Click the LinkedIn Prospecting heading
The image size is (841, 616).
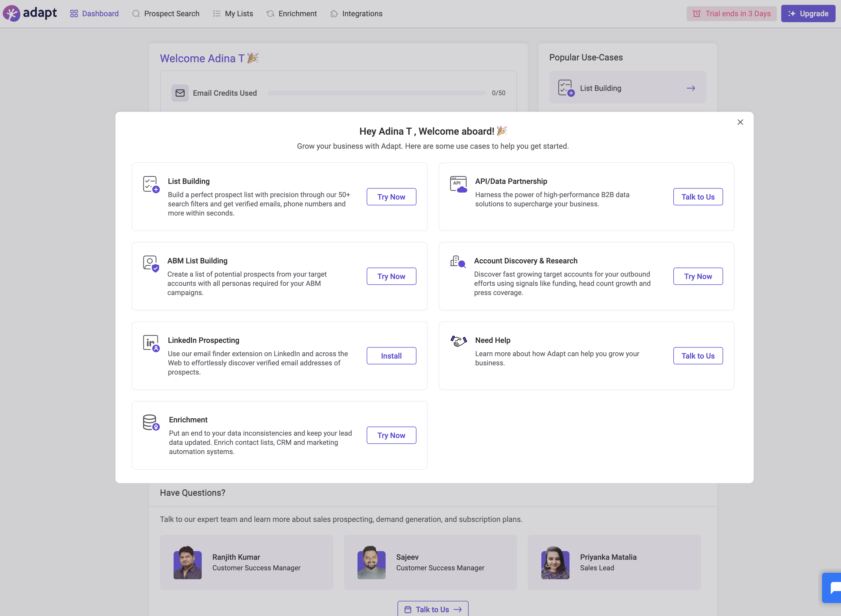coord(204,340)
